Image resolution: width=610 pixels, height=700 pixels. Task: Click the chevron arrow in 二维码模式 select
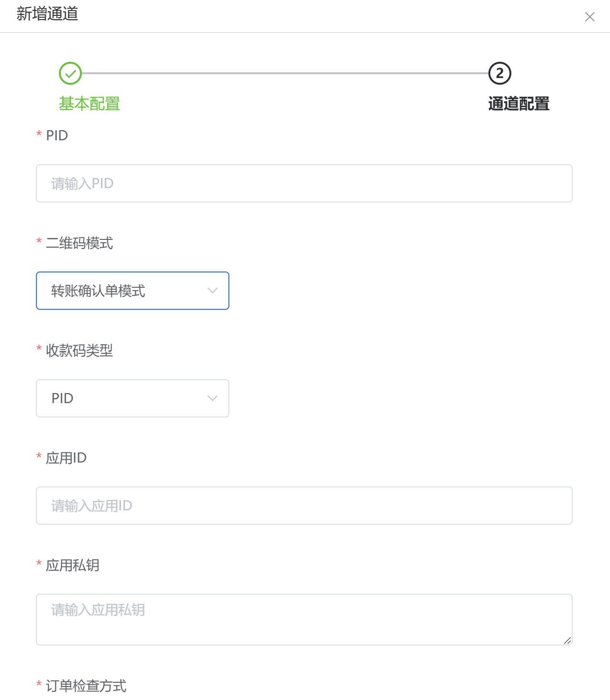tap(213, 291)
